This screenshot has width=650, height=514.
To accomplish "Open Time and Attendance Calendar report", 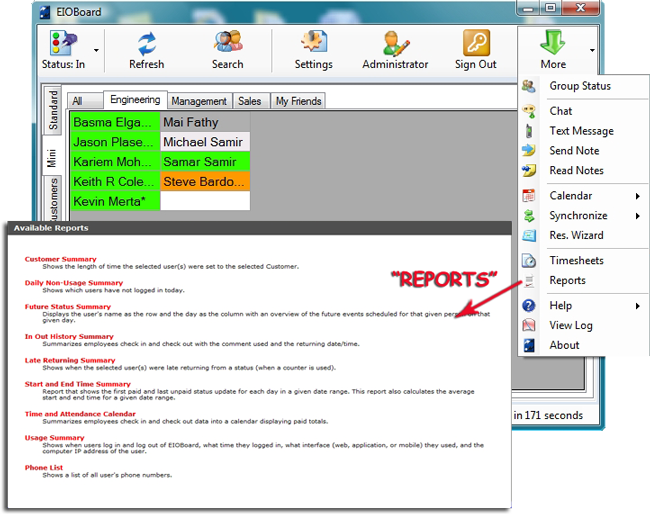I will (80, 414).
